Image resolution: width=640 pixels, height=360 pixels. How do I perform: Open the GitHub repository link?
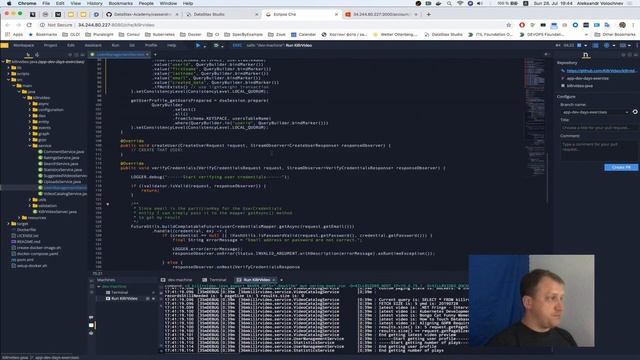pyautogui.click(x=601, y=71)
